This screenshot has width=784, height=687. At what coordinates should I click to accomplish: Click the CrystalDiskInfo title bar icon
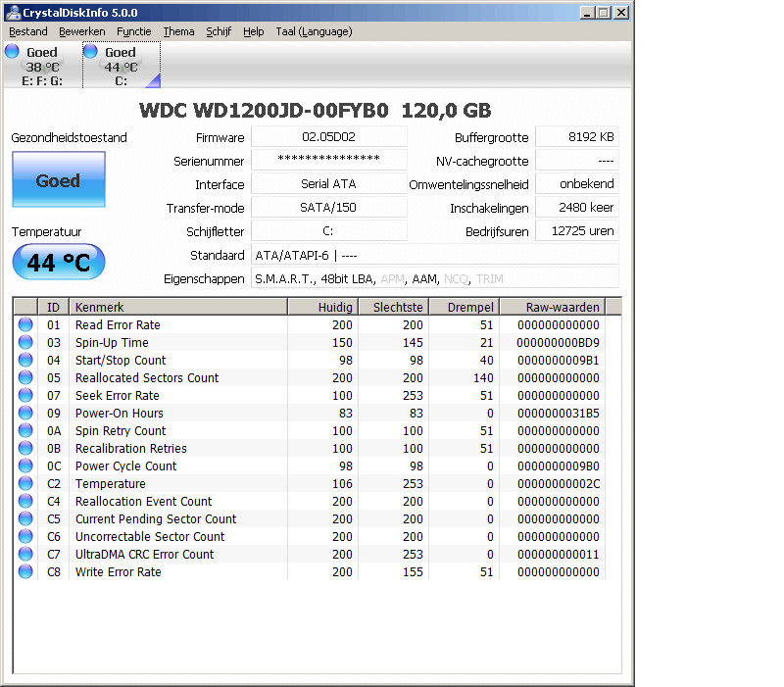[14, 13]
